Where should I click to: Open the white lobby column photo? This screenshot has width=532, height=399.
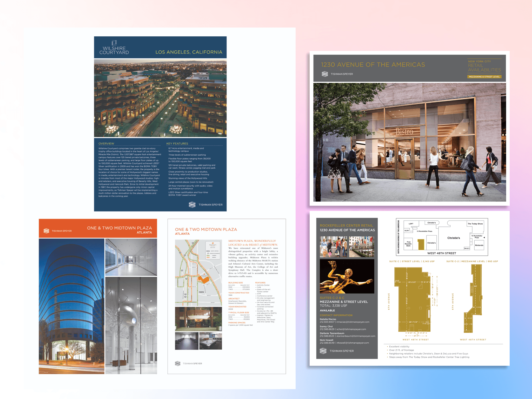(x=131, y=325)
